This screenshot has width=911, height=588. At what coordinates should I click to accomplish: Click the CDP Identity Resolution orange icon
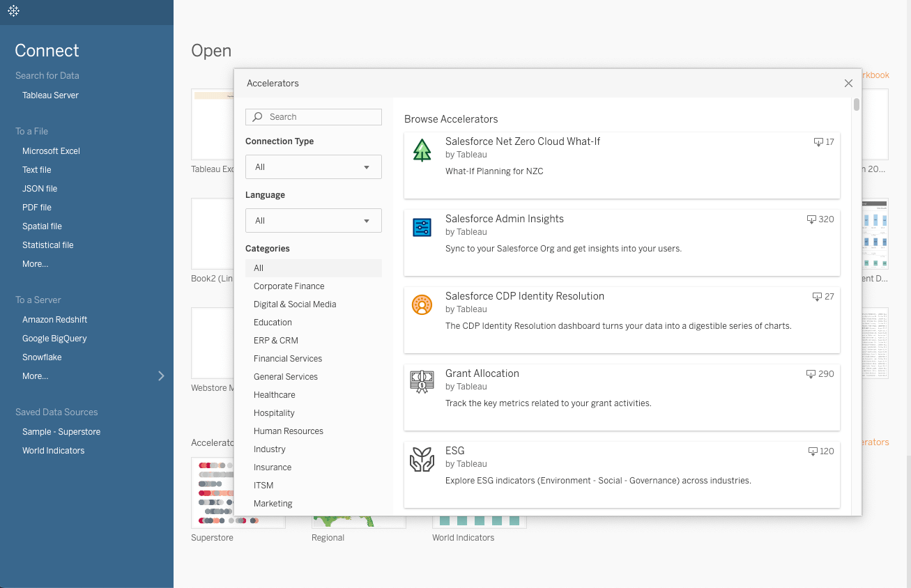422,304
